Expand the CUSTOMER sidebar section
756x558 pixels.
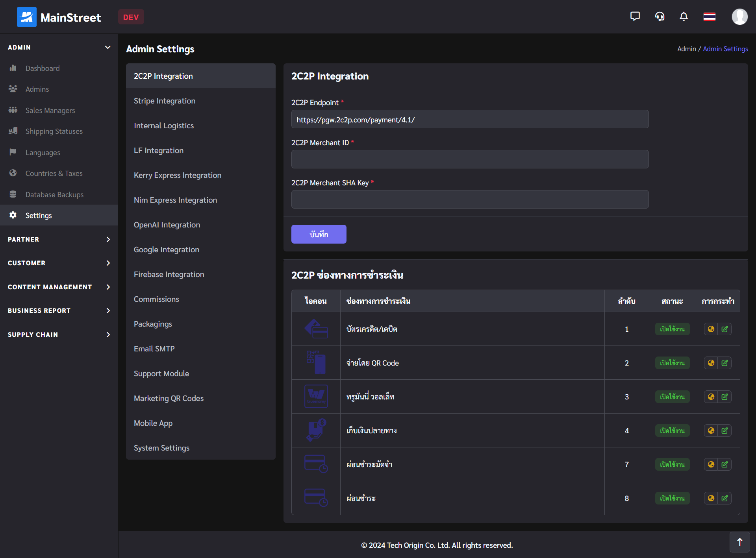pyautogui.click(x=59, y=263)
